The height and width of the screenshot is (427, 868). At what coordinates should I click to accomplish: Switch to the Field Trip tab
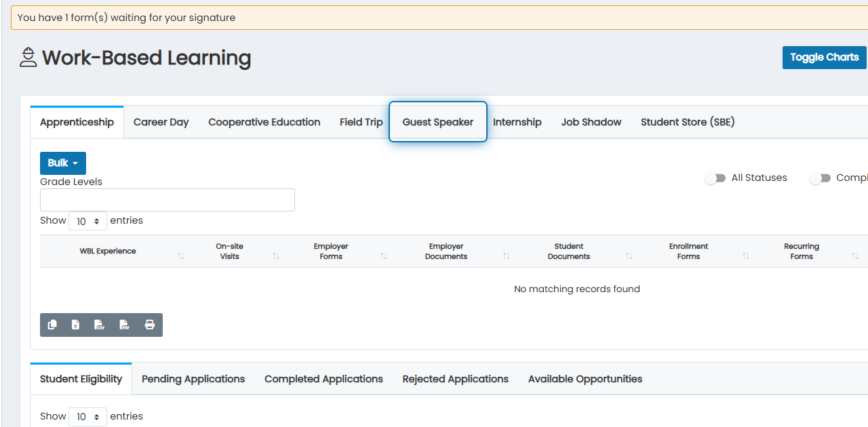tap(361, 122)
